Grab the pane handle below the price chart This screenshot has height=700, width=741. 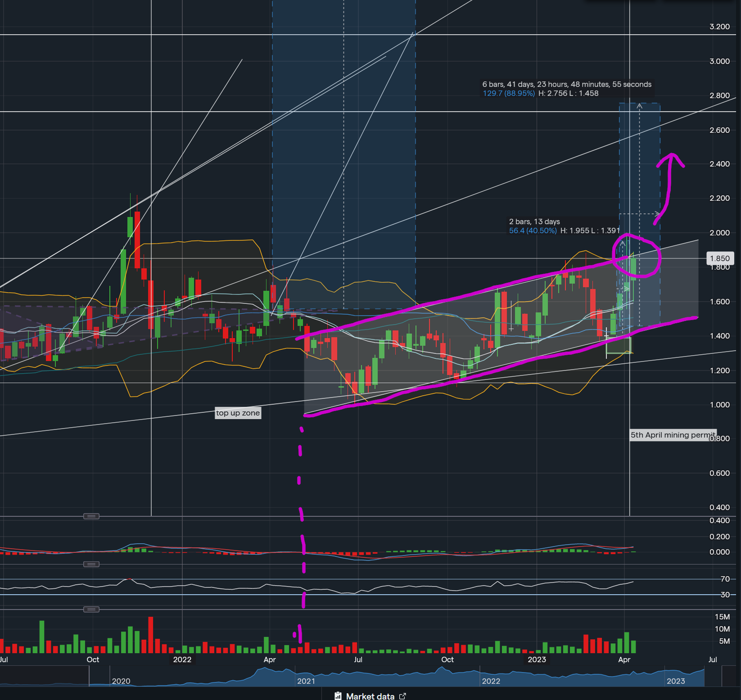(91, 516)
